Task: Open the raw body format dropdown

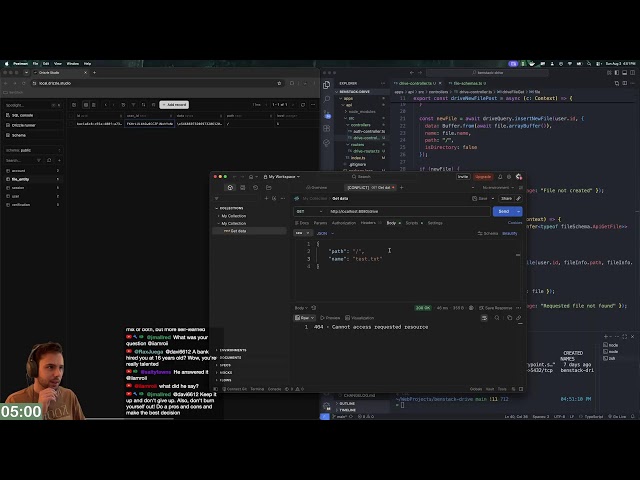Action: 302,233
